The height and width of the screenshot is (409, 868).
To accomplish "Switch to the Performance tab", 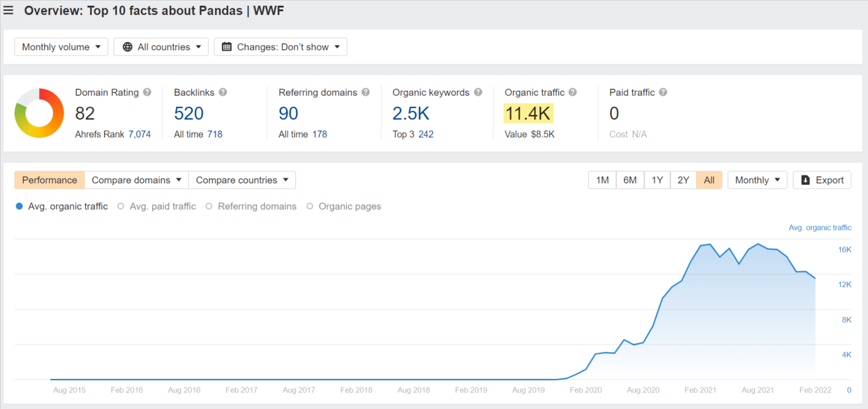I will tap(49, 180).
